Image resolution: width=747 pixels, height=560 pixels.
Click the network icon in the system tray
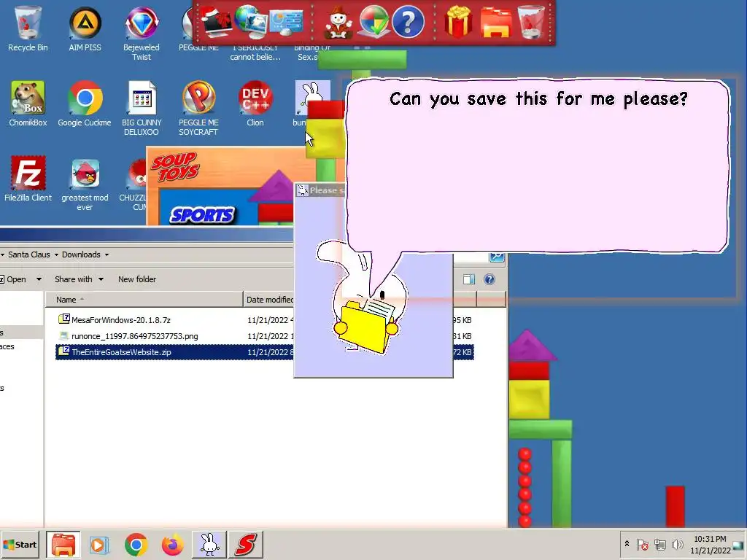[659, 544]
